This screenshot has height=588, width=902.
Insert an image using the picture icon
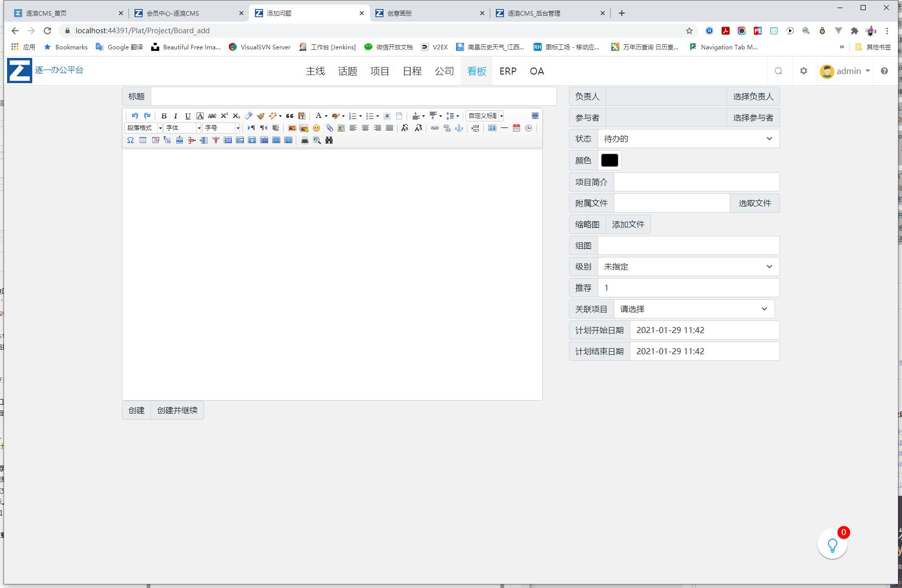tap(291, 128)
